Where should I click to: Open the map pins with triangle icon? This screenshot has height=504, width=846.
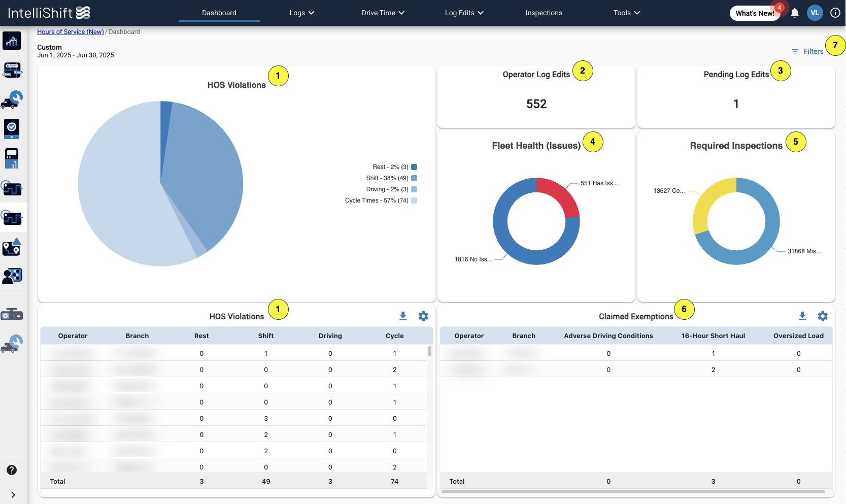click(12, 247)
